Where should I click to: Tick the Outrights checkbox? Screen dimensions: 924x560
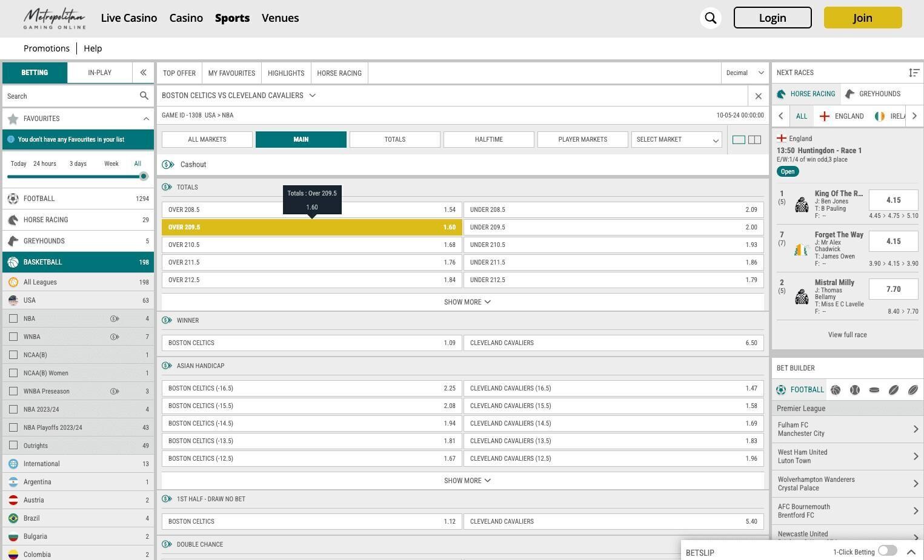coord(13,446)
